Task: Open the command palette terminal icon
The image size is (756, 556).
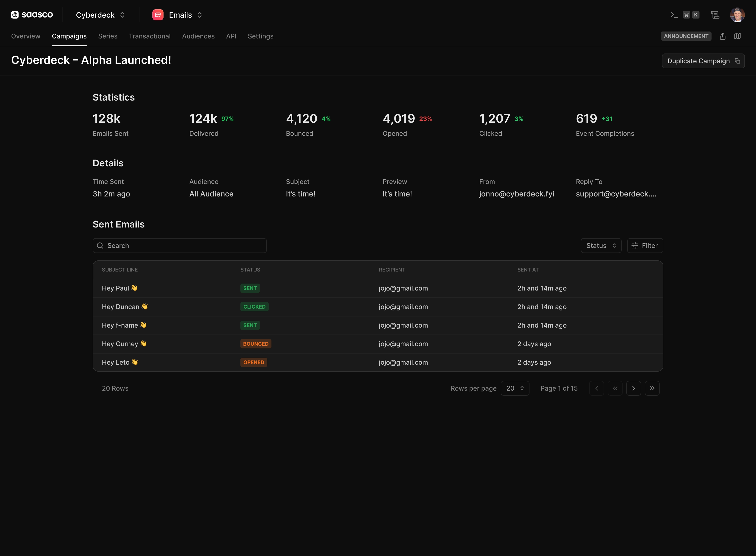Action: [674, 15]
